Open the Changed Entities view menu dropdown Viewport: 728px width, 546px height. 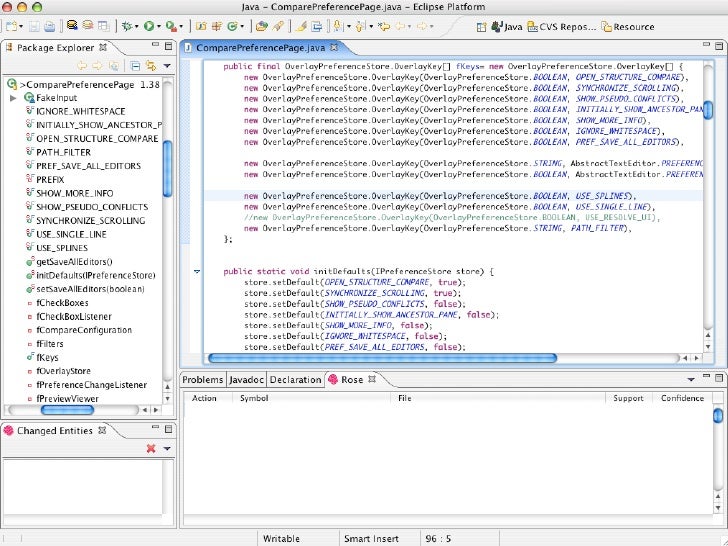point(167,449)
